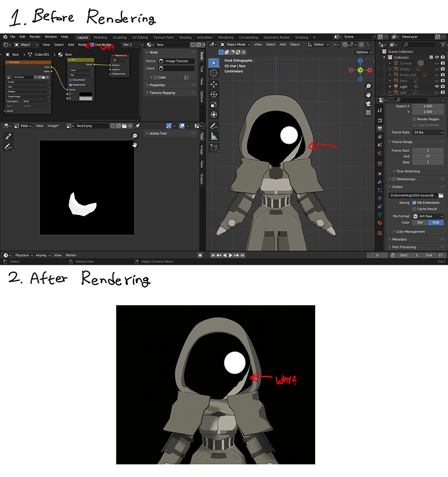Switch orthographic/perspective via the grid icon
The image size is (448, 477).
(368, 113)
